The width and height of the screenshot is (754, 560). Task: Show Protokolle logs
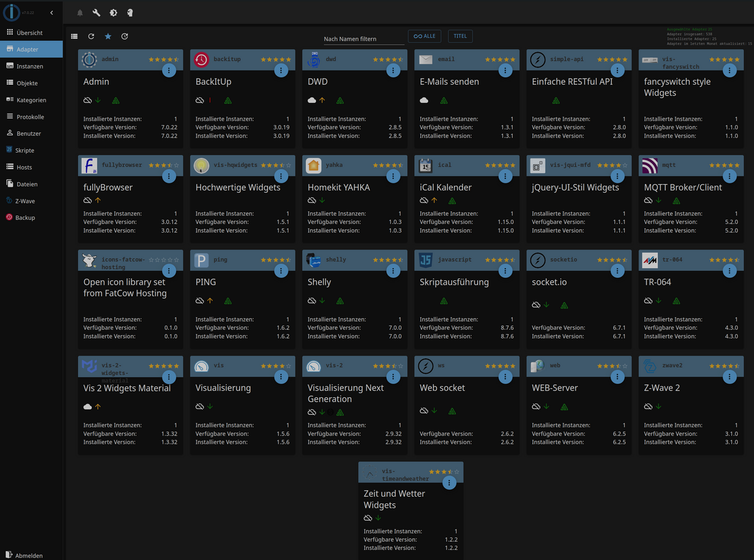pos(31,117)
